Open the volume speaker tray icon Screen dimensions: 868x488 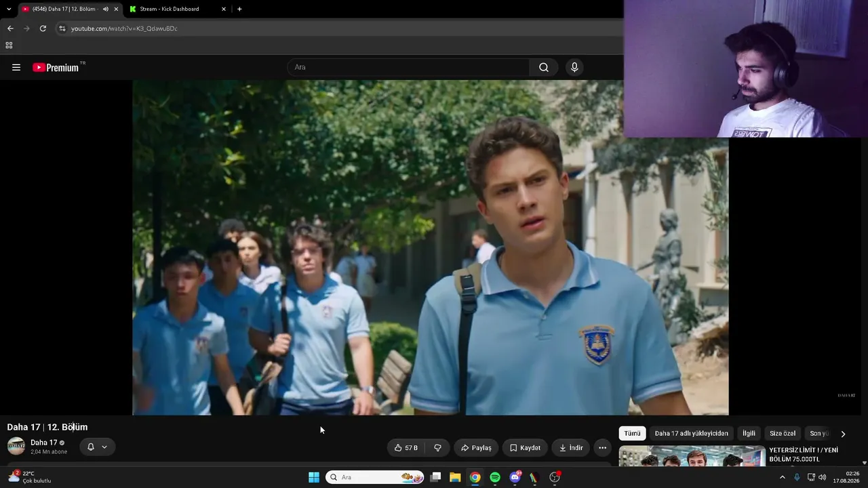[823, 477]
